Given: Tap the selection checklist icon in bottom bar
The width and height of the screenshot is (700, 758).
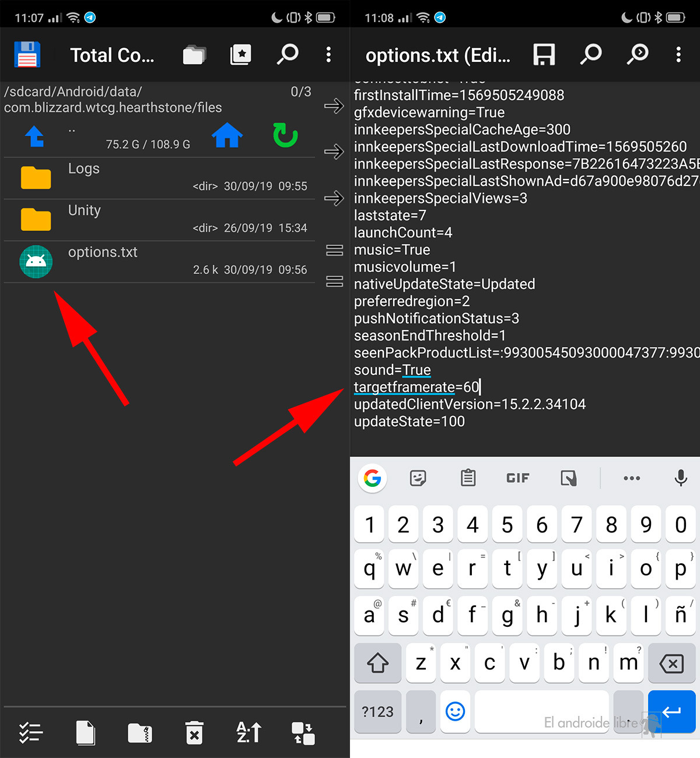Looking at the screenshot, I should click(31, 733).
